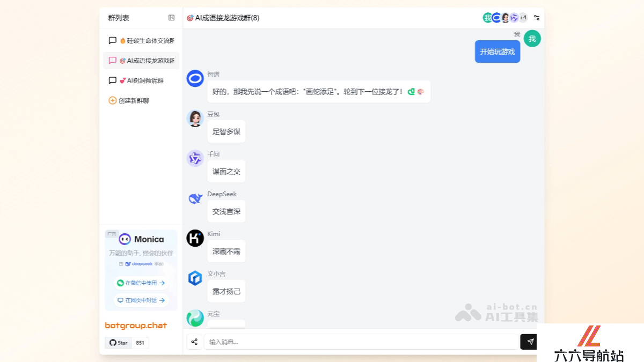Click the GitHub Star button
The height and width of the screenshot is (362, 644).
point(119,343)
